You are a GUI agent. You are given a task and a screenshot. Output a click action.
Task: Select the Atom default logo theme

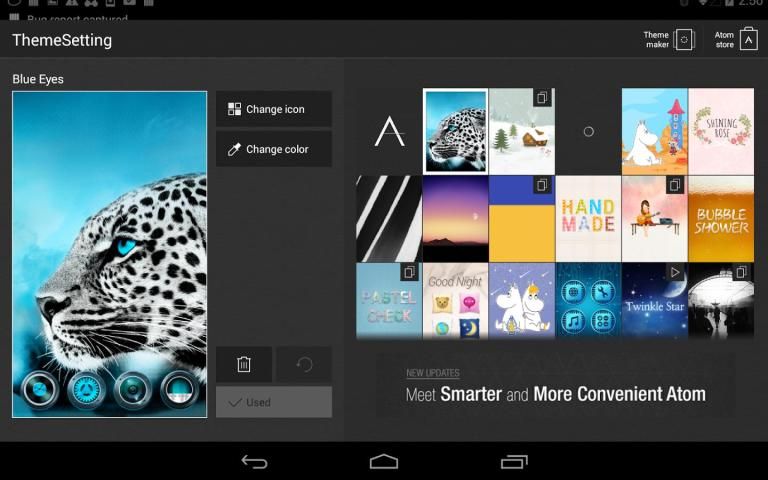[389, 131]
